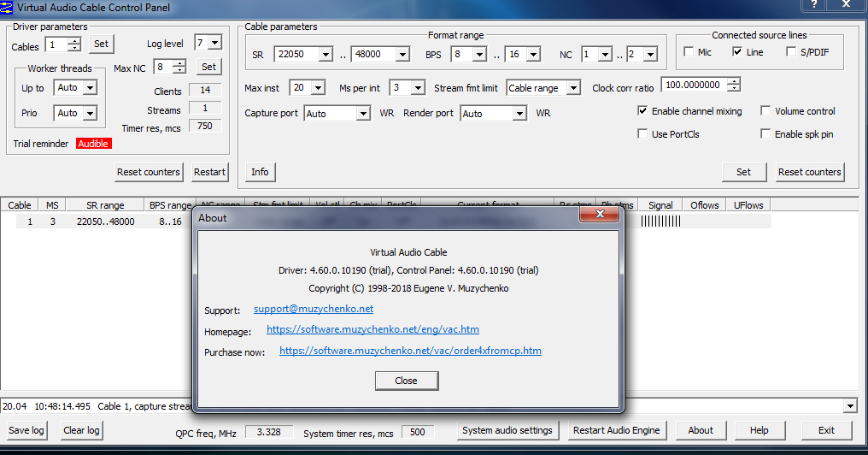This screenshot has width=868, height=455.
Task: Click the Info button
Action: coord(260,173)
